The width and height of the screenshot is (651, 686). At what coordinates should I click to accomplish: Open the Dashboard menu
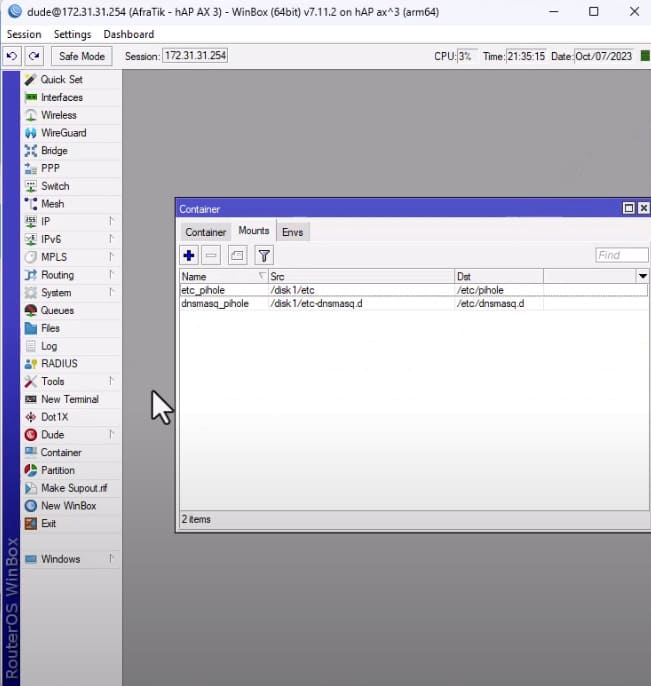129,34
